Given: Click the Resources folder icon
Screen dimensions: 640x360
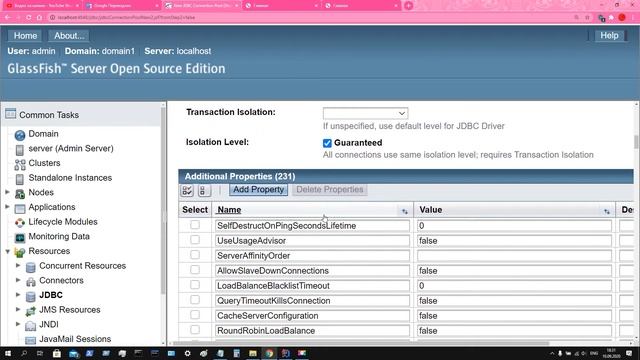Looking at the screenshot, I should point(20,252).
